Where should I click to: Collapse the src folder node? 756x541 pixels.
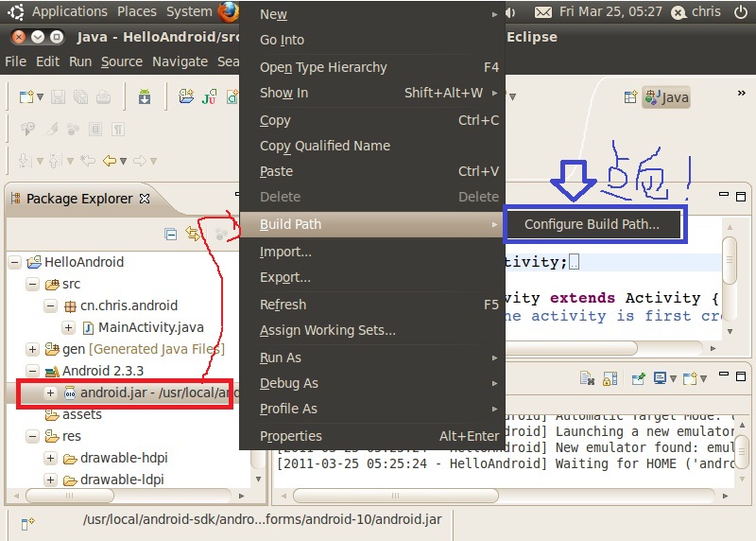pyautogui.click(x=33, y=285)
